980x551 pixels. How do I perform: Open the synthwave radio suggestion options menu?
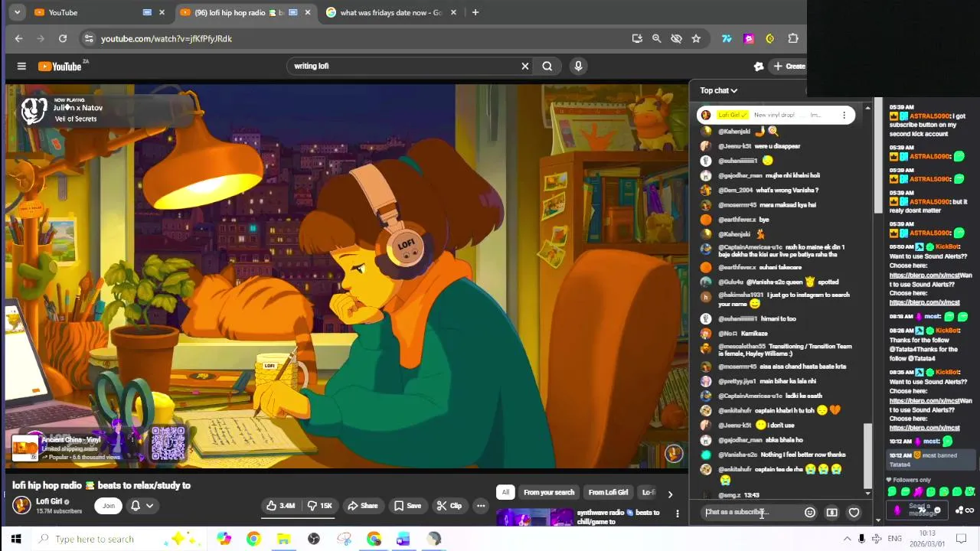(x=677, y=514)
